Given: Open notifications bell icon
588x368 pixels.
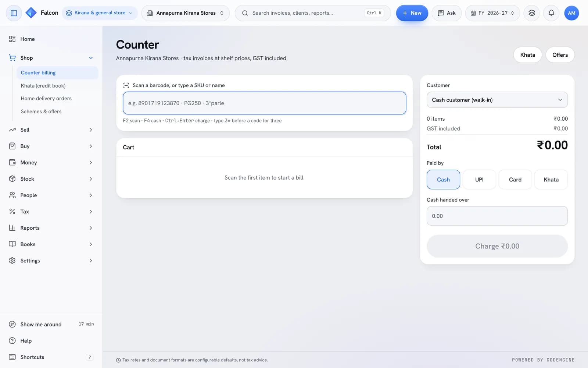Looking at the screenshot, I should 551,13.
